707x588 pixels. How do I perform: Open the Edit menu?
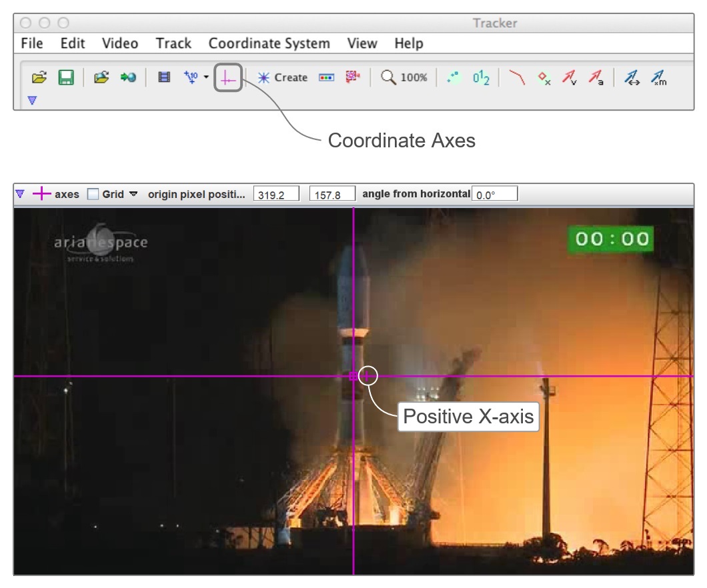73,43
